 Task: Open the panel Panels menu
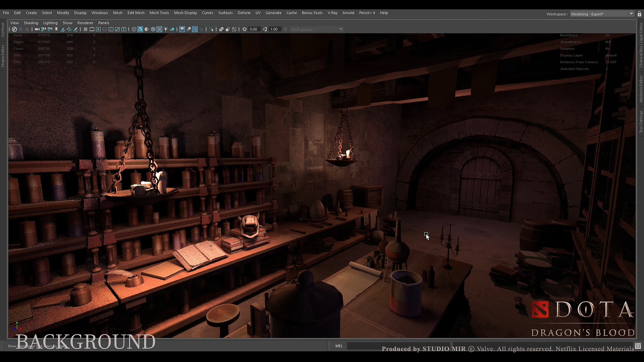tap(104, 23)
